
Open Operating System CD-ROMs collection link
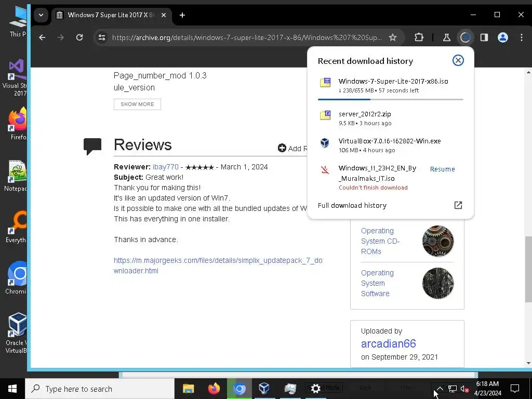pyautogui.click(x=380, y=241)
